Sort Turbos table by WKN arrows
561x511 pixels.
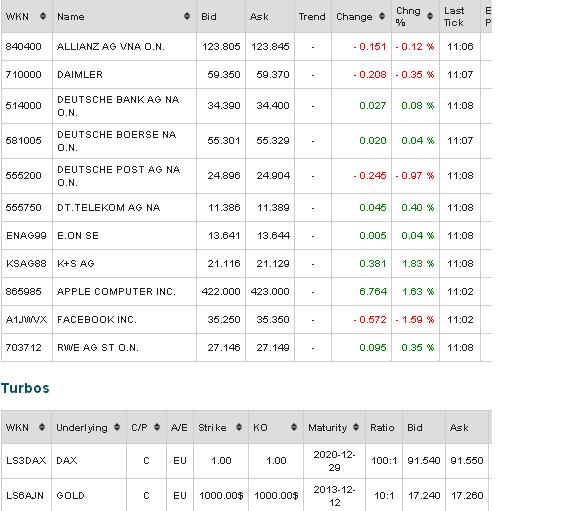point(42,427)
